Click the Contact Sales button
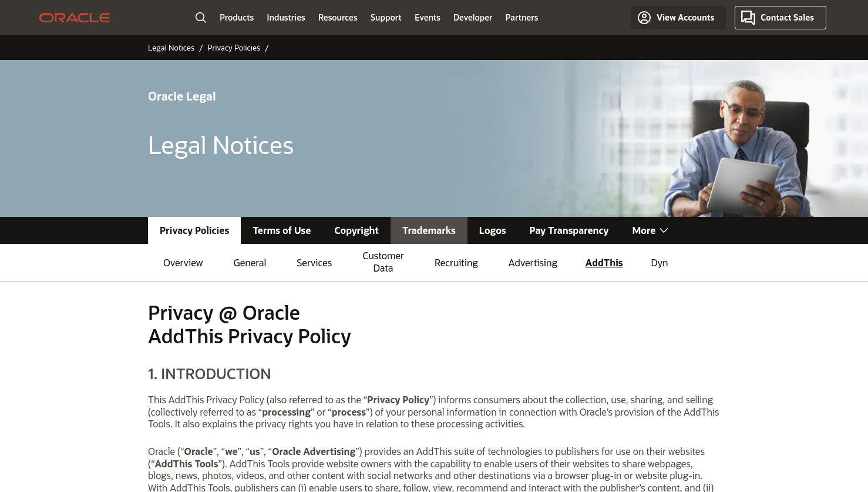This screenshot has width=868, height=492. 780,18
